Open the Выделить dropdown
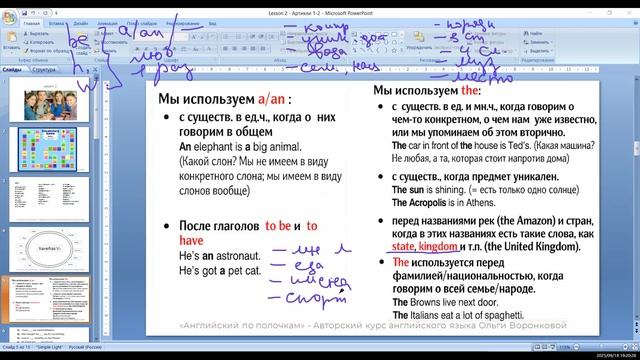Viewport: 640px width, 360px height. (x=538, y=51)
